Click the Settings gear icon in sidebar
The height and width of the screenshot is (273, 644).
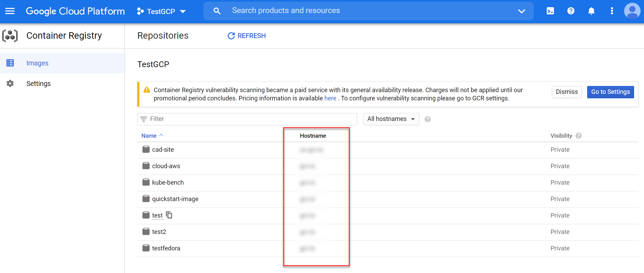pos(10,84)
